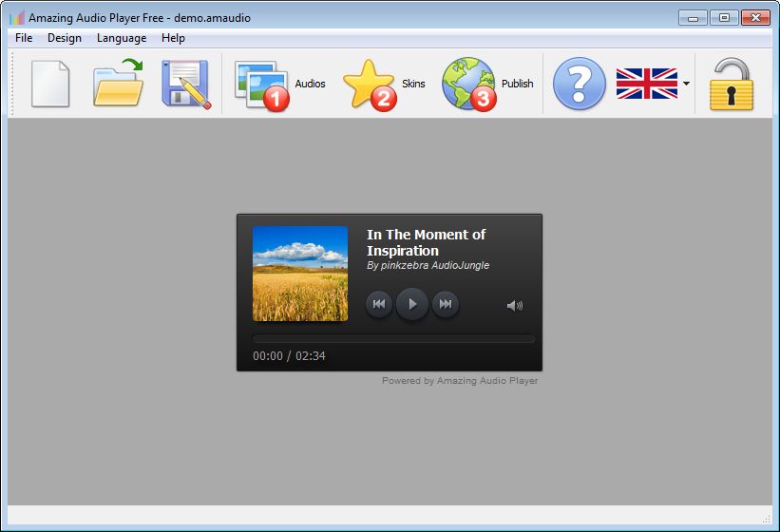Image resolution: width=780 pixels, height=532 pixels.
Task: Open the Design menu
Action: [x=65, y=38]
